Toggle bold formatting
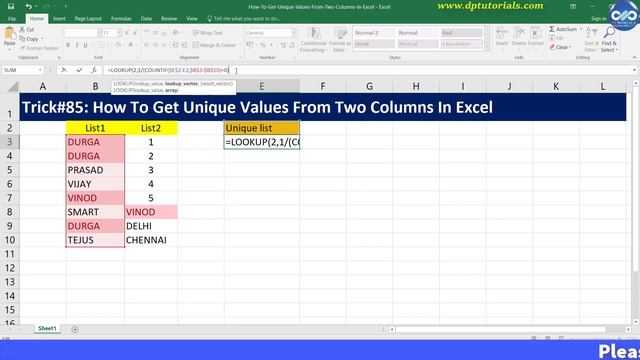 tap(68, 45)
